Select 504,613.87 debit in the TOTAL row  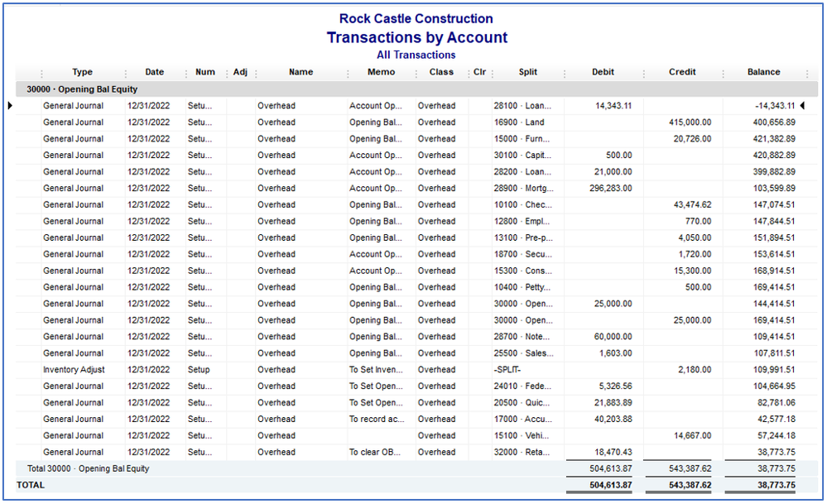coord(611,485)
